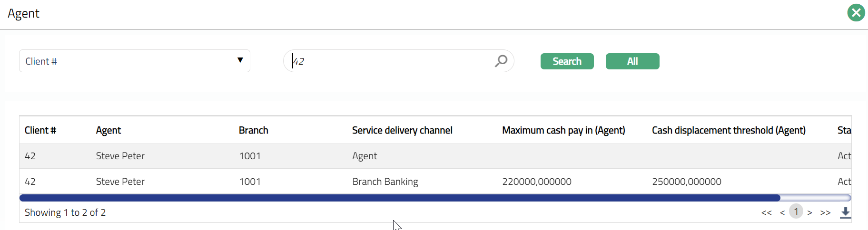Sort by the Agent column header
The width and height of the screenshot is (868, 230).
pyautogui.click(x=108, y=130)
